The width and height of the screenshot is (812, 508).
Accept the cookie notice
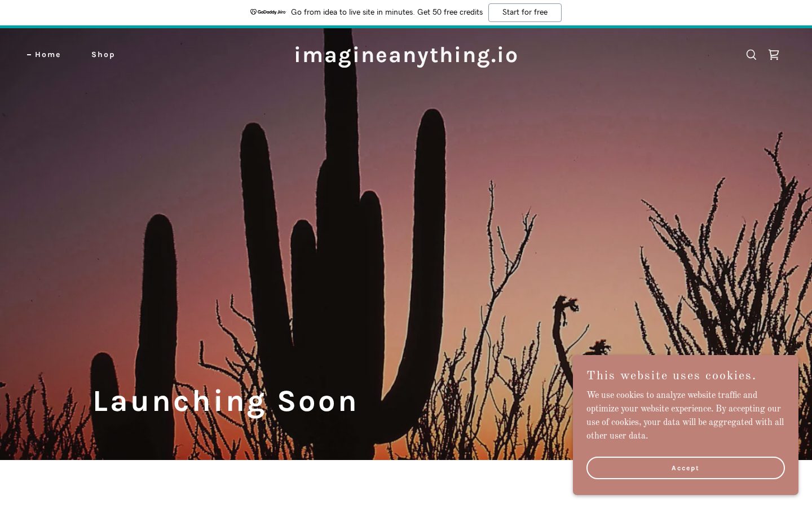[686, 468]
